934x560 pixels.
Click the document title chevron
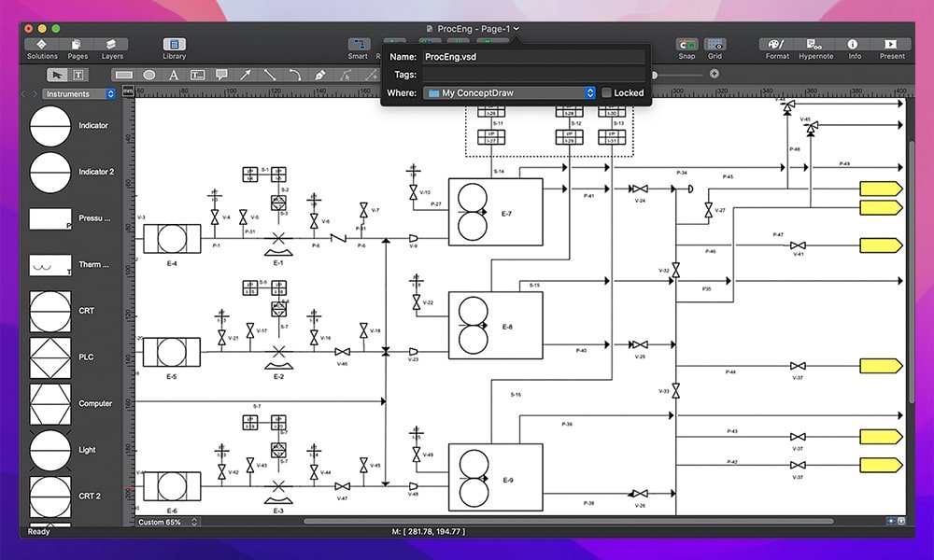[x=517, y=29]
